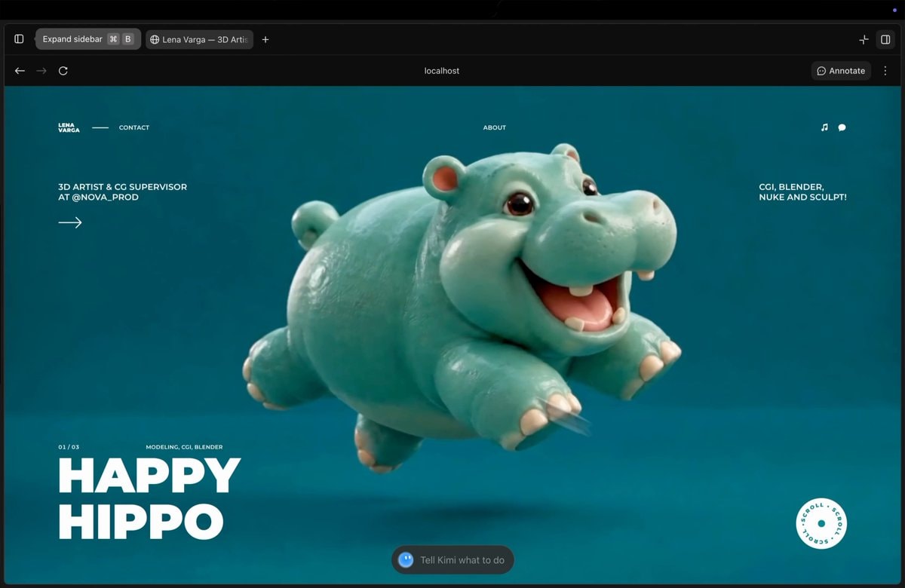905x588 pixels.
Task: Go forward with the right arrow
Action: coord(41,71)
